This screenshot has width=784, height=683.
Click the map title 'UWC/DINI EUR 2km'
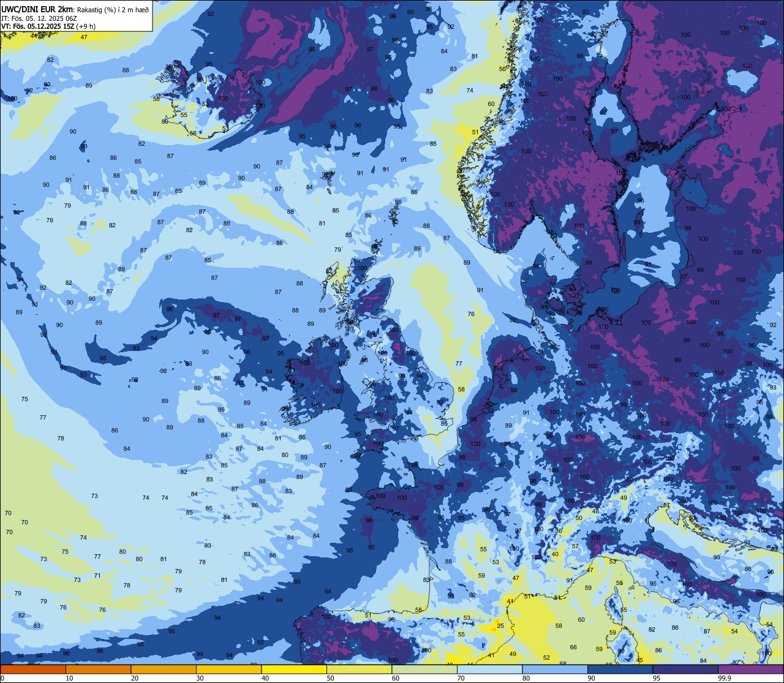tap(37, 9)
